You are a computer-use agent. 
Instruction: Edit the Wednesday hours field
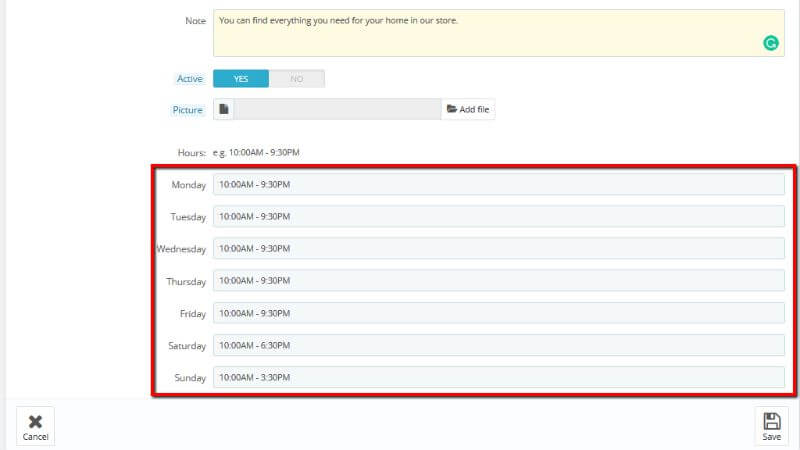498,248
